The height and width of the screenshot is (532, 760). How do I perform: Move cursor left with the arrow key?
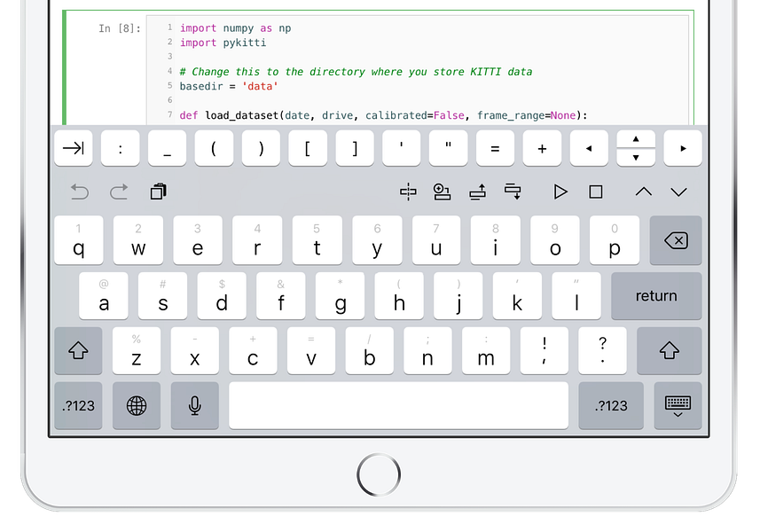tap(589, 148)
